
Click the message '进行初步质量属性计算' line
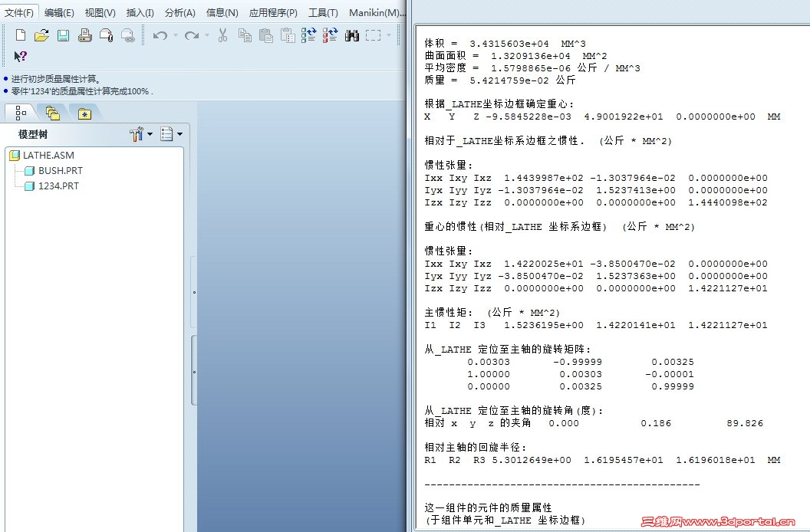(56, 79)
